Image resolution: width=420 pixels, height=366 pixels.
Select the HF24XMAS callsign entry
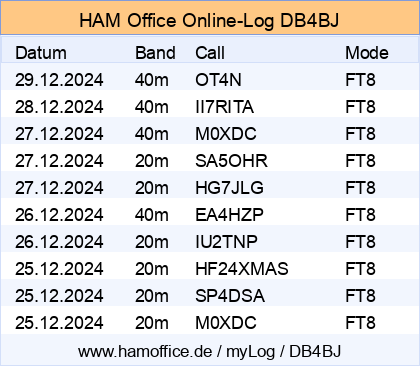(x=242, y=269)
